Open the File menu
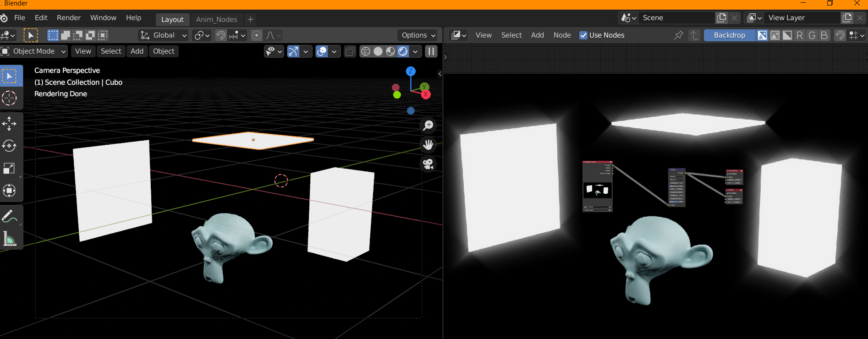The width and height of the screenshot is (868, 339). pos(20,18)
